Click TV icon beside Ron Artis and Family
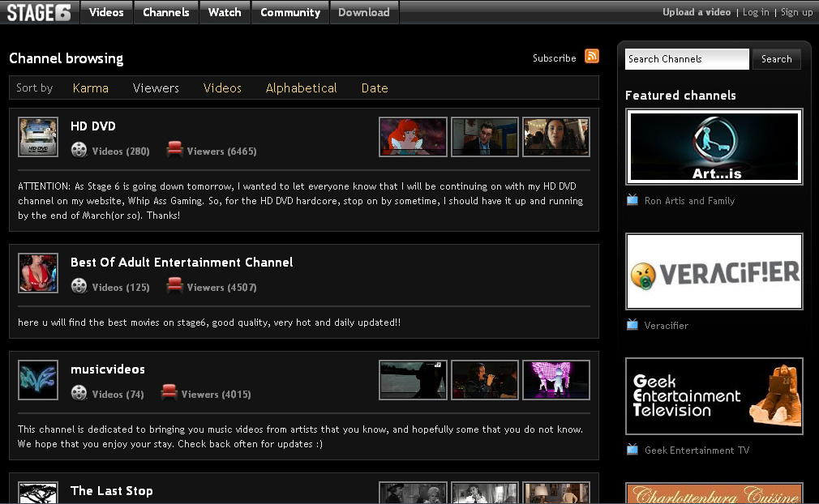819x504 pixels. (x=632, y=200)
